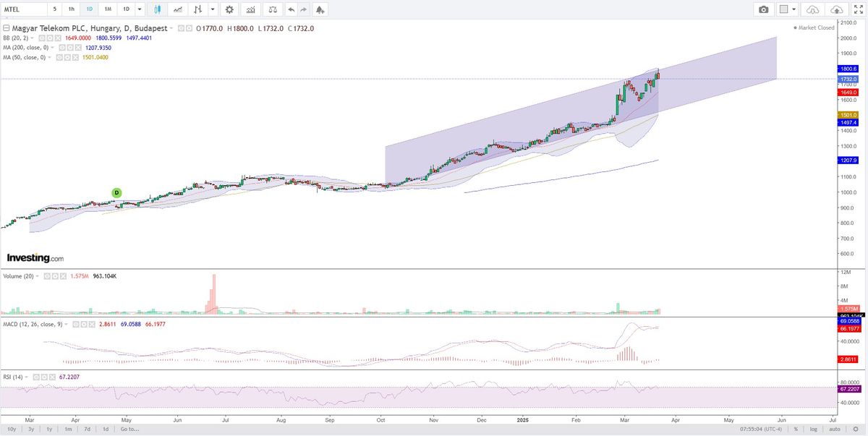868x436 pixels.
Task: Set the date range to 1y
Action: [49, 429]
